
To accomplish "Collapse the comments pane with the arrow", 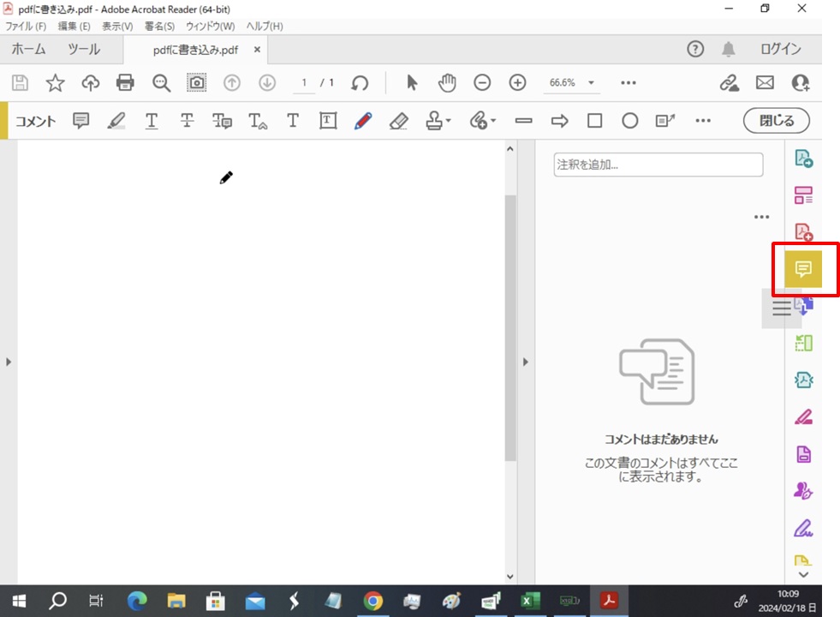I will [526, 362].
